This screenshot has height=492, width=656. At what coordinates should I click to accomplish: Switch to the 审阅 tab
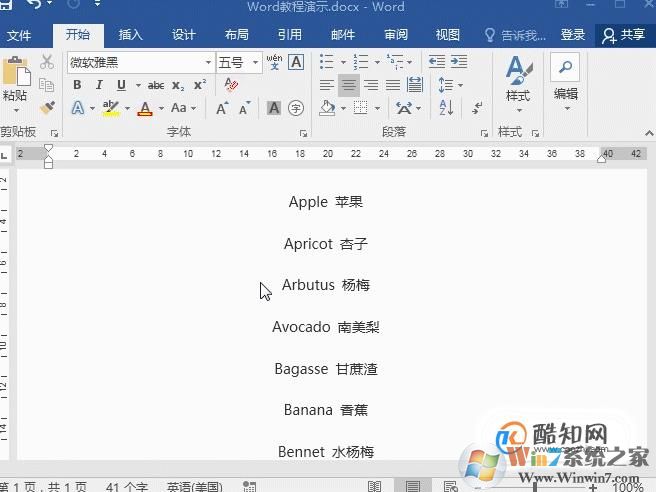coord(396,35)
